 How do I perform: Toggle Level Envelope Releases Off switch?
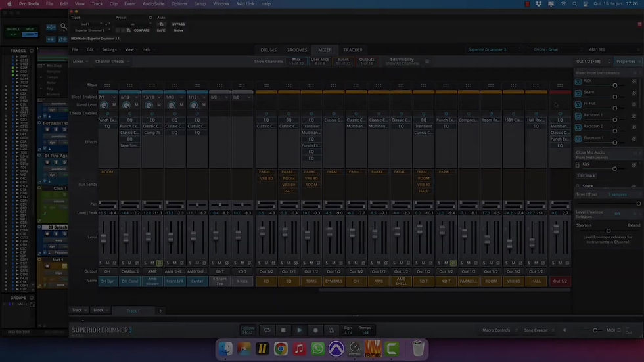[x=617, y=214]
